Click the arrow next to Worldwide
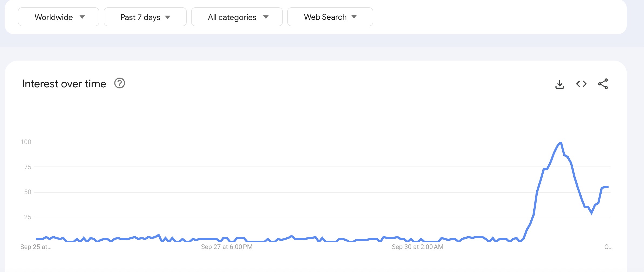The width and height of the screenshot is (644, 272). pyautogui.click(x=82, y=17)
